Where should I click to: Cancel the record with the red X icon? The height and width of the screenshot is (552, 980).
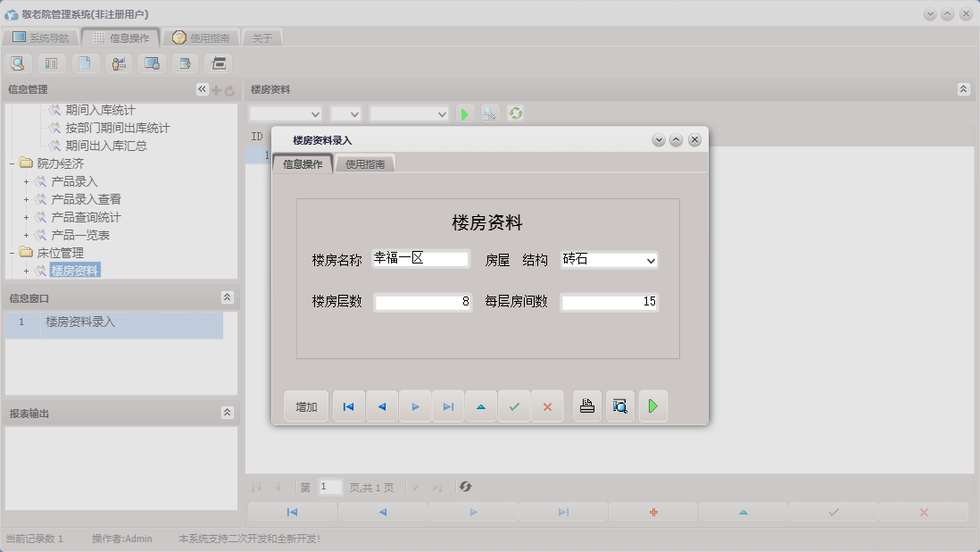coord(547,406)
